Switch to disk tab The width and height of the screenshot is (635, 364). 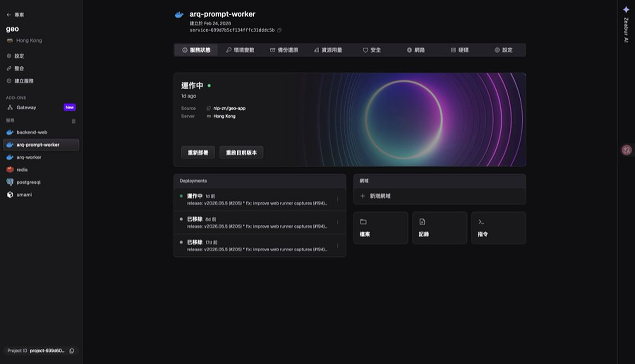click(x=459, y=50)
